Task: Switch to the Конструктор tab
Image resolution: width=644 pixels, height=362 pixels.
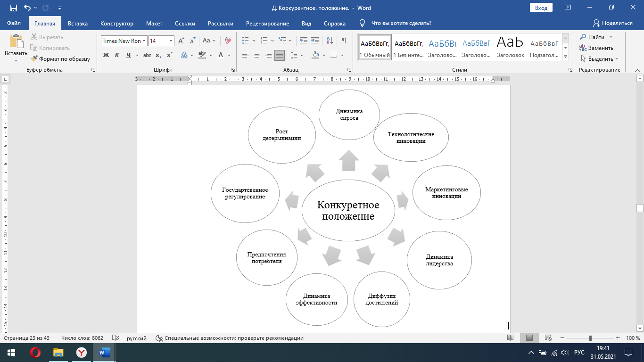Action: [x=117, y=23]
